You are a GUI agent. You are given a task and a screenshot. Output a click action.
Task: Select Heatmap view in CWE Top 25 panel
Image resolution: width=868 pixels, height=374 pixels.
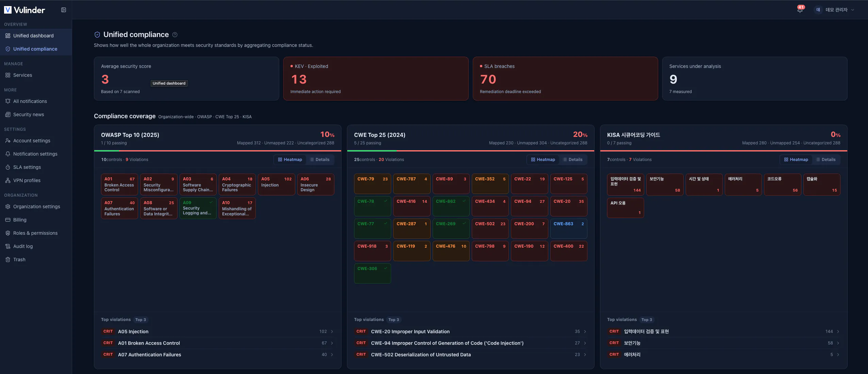point(543,160)
